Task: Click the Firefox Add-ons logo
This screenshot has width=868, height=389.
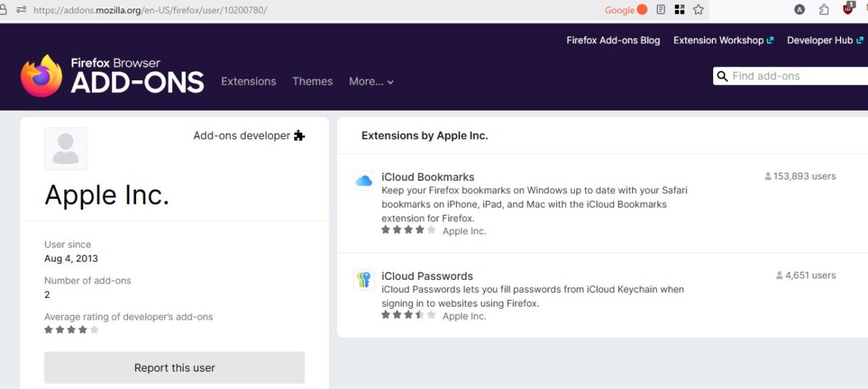Action: 112,76
